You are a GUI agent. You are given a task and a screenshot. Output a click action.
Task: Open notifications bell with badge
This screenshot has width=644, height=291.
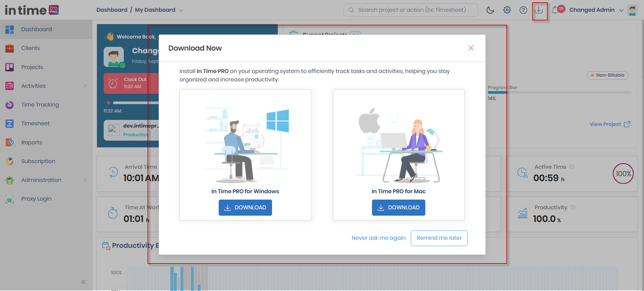tap(557, 10)
